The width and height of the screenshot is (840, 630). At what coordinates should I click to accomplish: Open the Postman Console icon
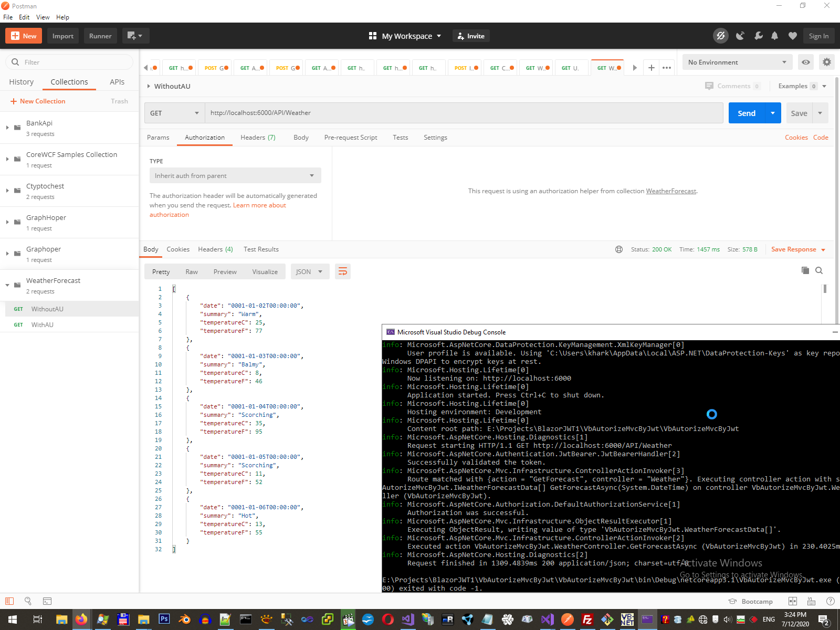point(47,601)
